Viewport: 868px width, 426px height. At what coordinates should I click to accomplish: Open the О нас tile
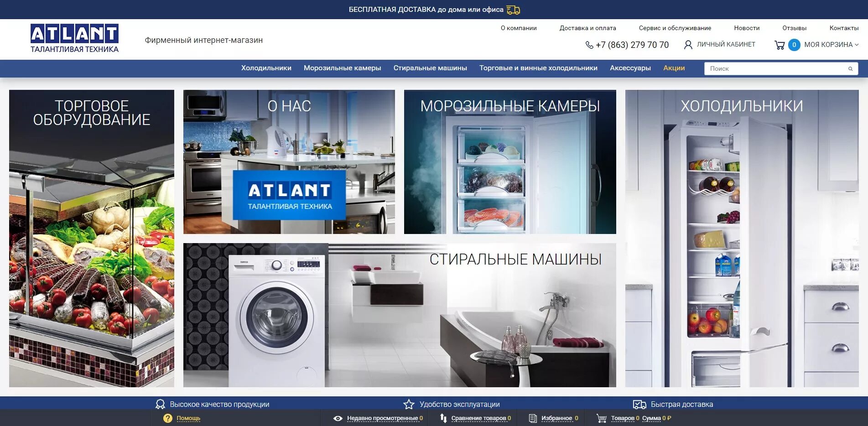(x=289, y=162)
